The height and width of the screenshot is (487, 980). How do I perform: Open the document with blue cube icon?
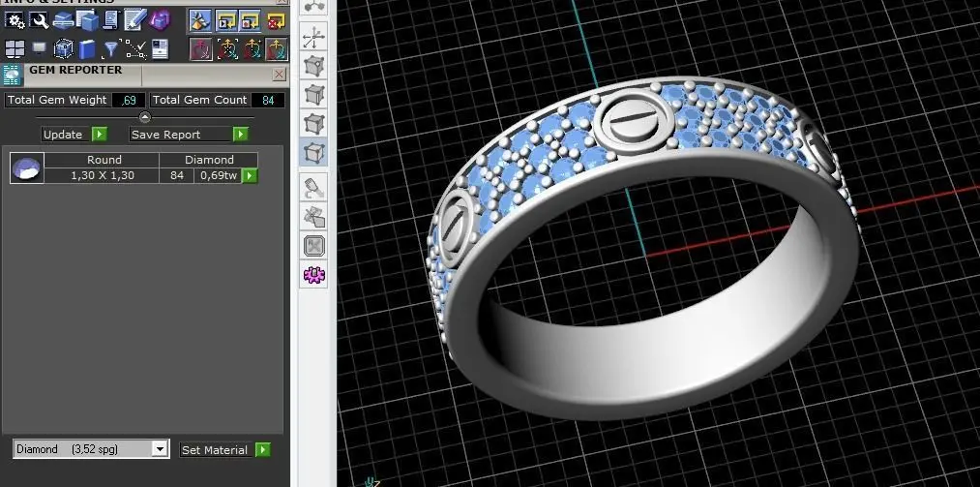[87, 20]
